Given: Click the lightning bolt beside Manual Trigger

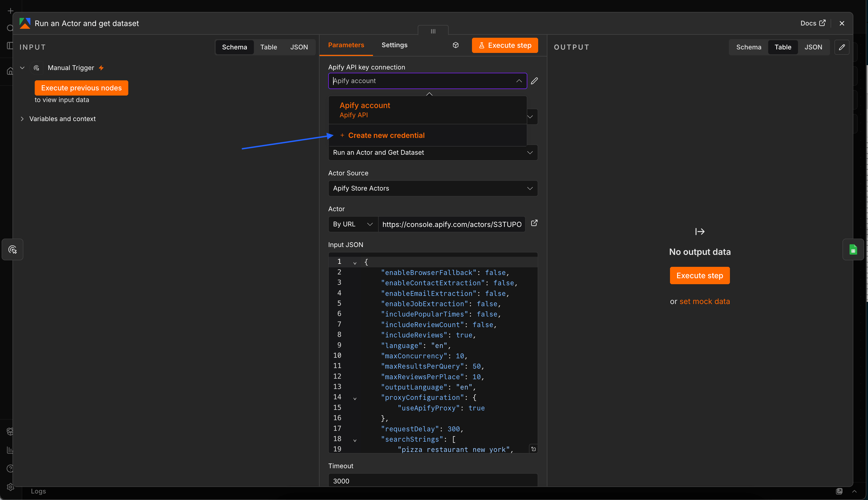Looking at the screenshot, I should click(101, 68).
